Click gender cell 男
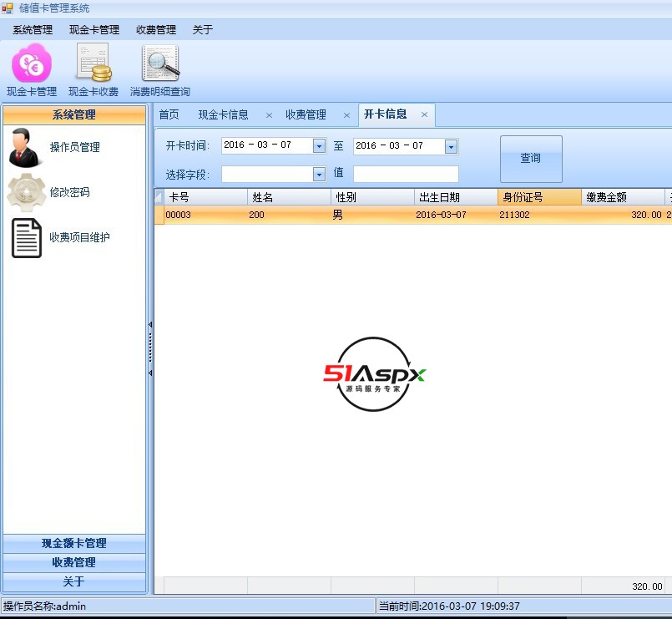This screenshot has width=672, height=619. pos(373,215)
